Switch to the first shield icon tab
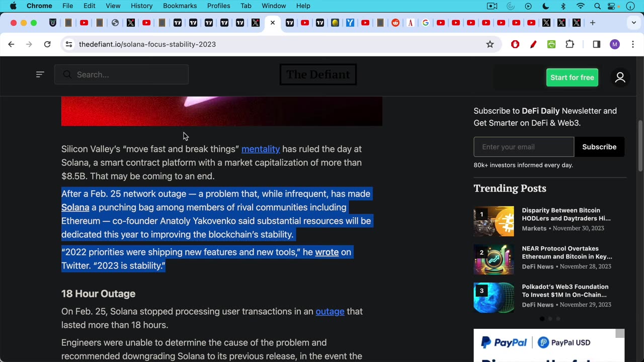644x362 pixels. pos(53,23)
